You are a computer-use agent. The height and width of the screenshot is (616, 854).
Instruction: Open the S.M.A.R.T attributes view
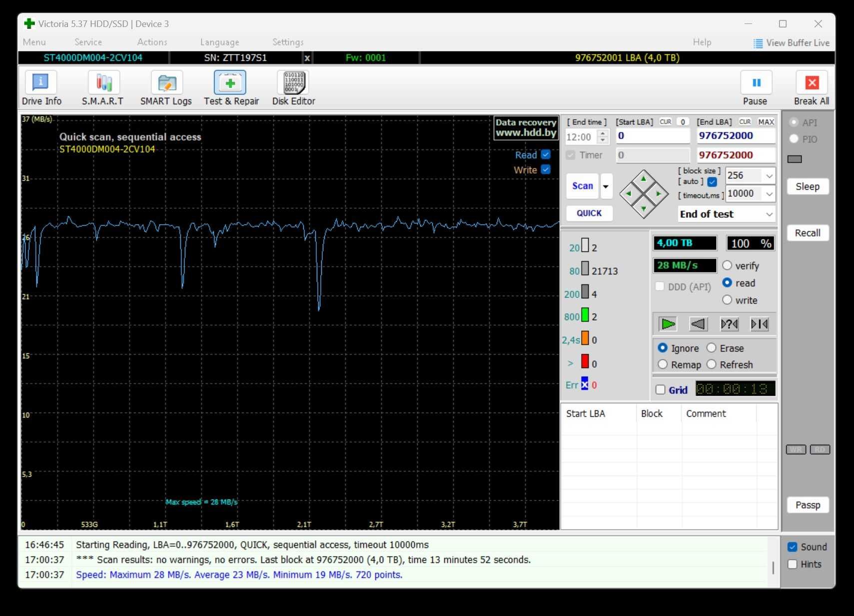pos(103,88)
